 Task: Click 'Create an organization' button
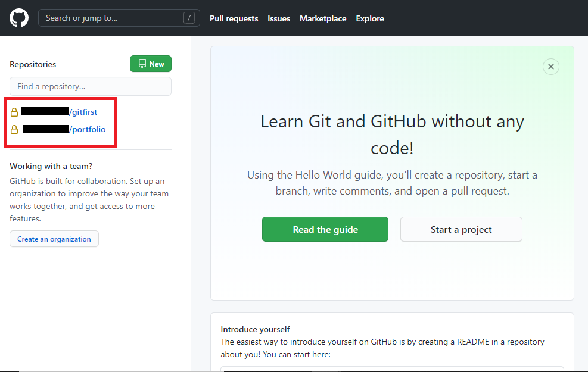(x=54, y=239)
